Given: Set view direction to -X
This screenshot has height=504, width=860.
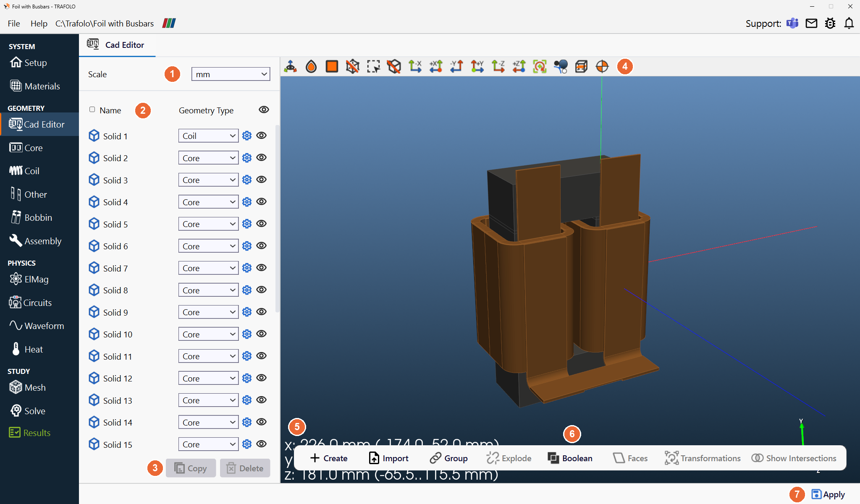Looking at the screenshot, I should click(x=415, y=66).
